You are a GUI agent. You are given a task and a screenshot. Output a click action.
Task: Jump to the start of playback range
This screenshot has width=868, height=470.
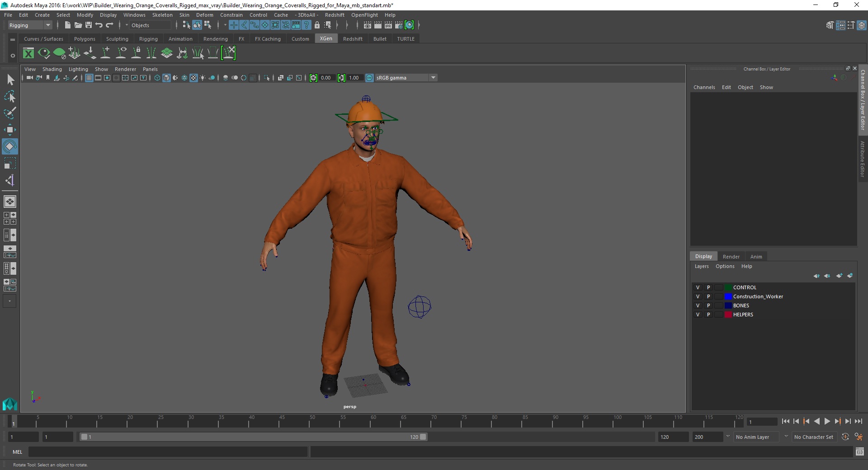(786, 421)
